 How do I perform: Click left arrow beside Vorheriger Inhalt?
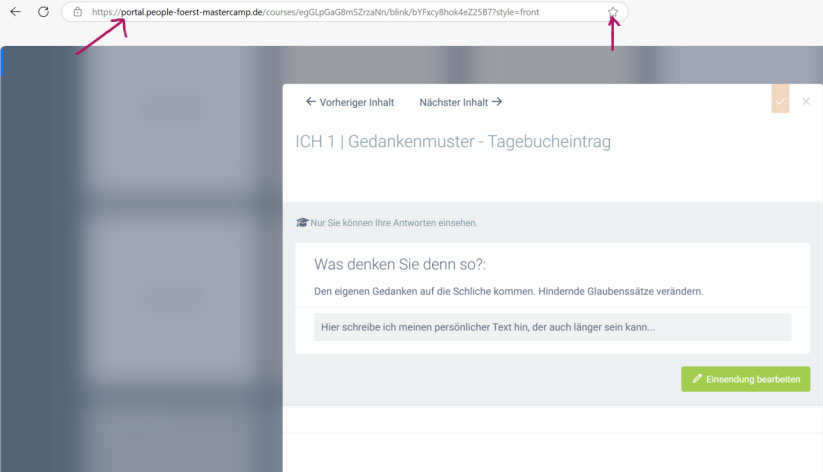tap(311, 102)
